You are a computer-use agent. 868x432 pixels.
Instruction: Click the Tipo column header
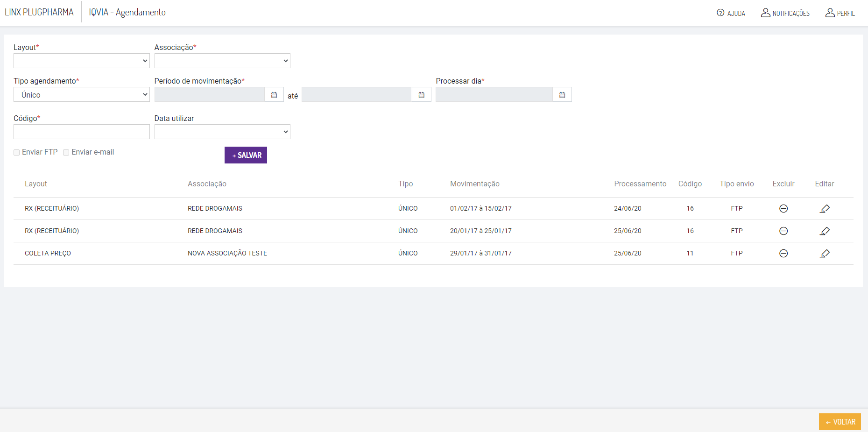(406, 184)
